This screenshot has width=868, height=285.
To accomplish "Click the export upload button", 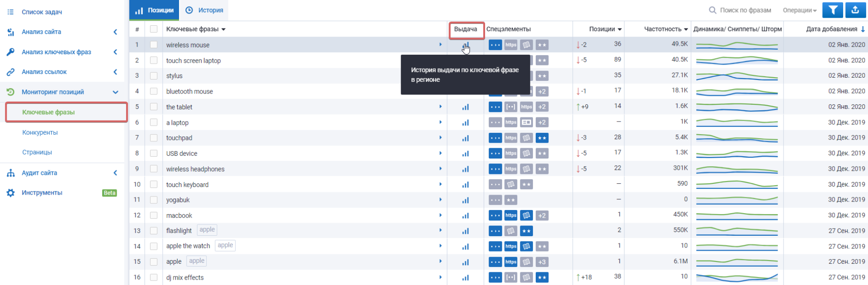I will (855, 10).
